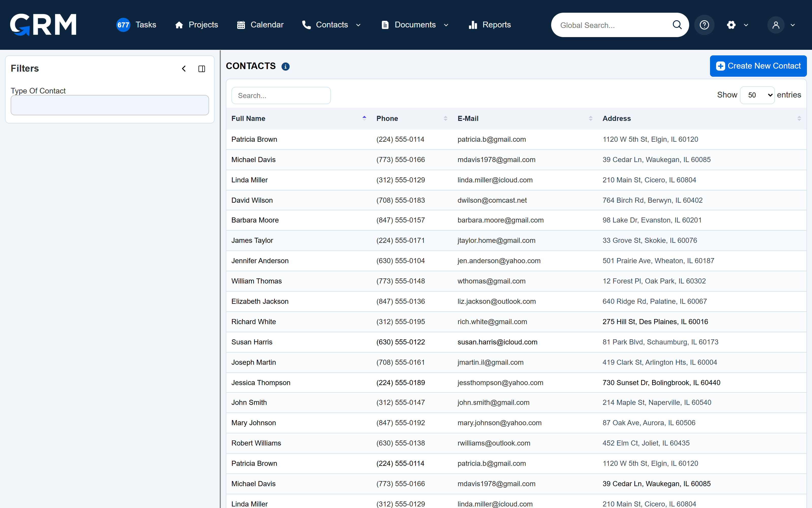
Task: Focus the contacts table Search field
Action: coord(281,96)
